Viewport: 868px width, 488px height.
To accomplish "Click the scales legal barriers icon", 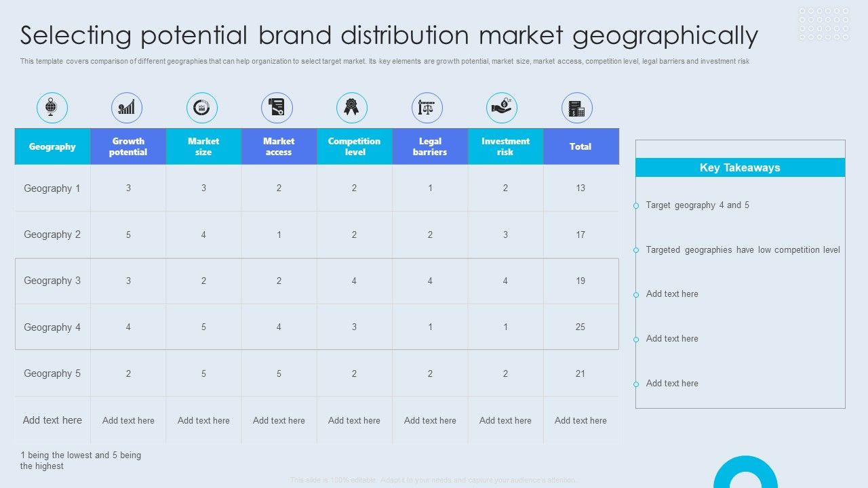I will coord(427,108).
